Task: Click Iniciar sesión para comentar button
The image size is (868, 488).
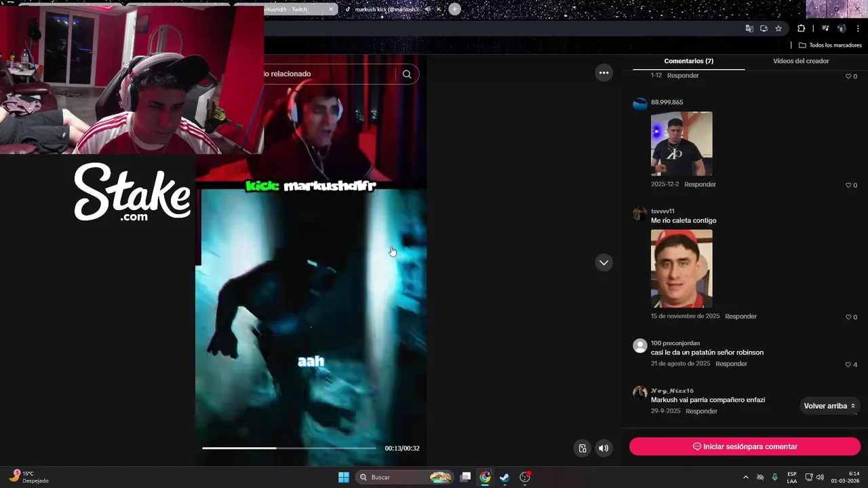Action: [745, 447]
